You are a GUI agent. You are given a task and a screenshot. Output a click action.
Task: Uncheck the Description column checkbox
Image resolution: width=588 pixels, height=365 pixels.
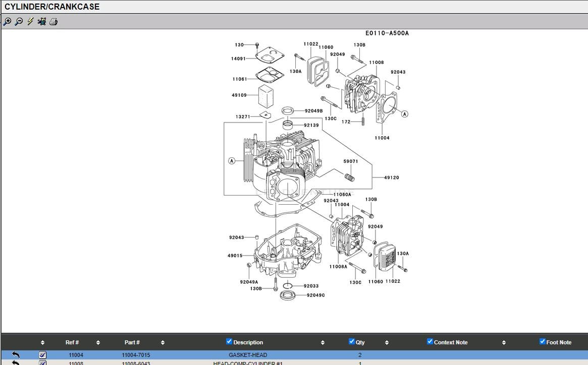click(x=229, y=342)
